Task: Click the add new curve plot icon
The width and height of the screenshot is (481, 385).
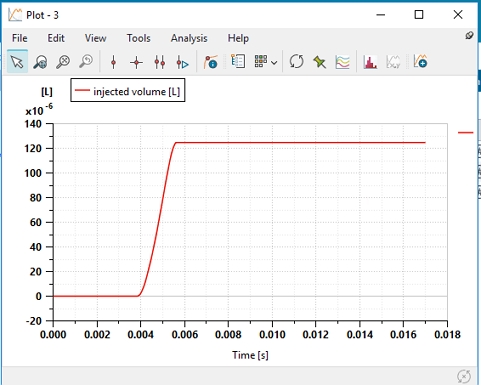Action: [420, 62]
